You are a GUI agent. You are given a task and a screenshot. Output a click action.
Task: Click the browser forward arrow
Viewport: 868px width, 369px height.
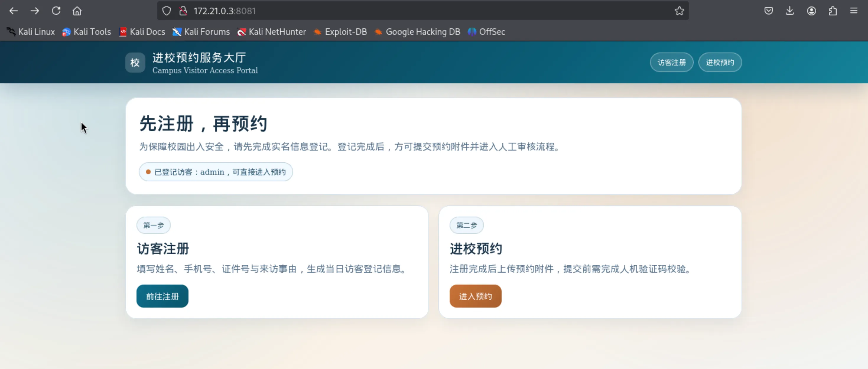tap(35, 11)
